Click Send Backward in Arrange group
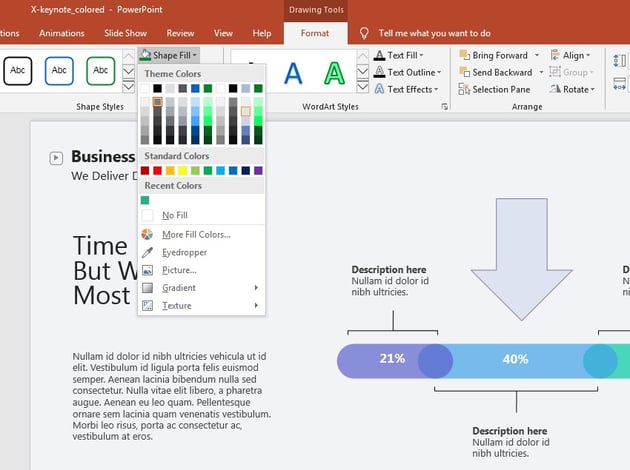 (501, 72)
